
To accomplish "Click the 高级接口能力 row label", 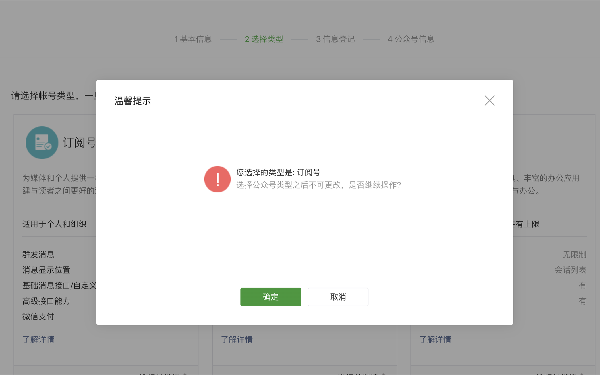I will coord(46,301).
